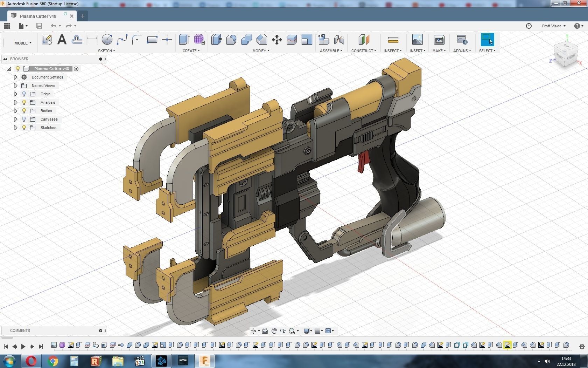The image size is (588, 368).
Task: Open the Joint tool in Assemble
Action: [339, 40]
